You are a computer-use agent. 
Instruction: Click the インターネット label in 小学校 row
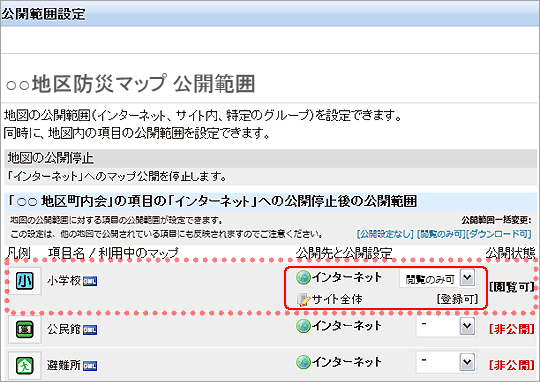[347, 277]
